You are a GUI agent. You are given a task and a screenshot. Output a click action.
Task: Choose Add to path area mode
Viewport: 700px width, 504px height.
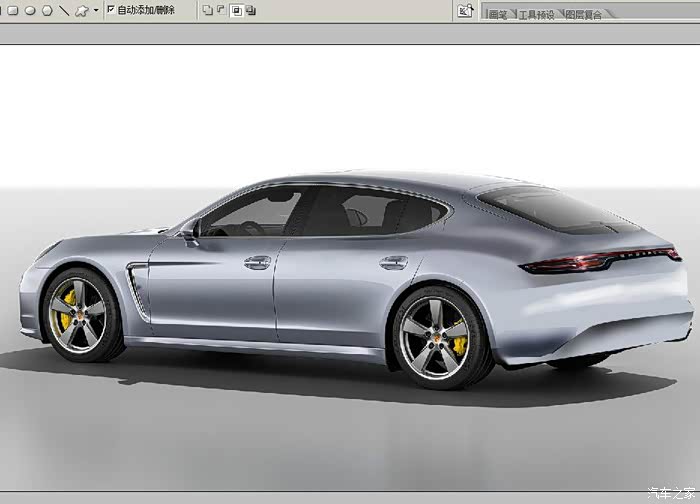207,10
